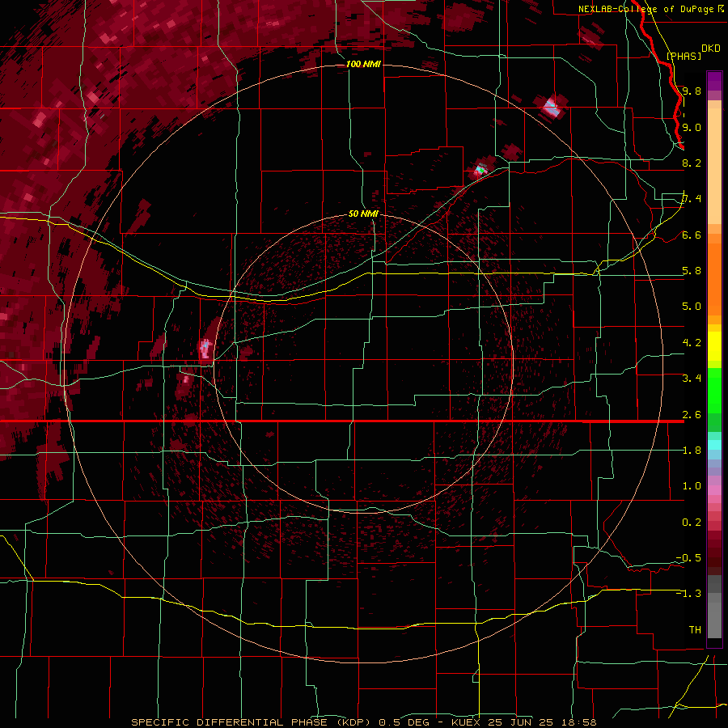This screenshot has width=728, height=728.
Task: Click the KDP product caption at bottom
Action: click(x=363, y=722)
